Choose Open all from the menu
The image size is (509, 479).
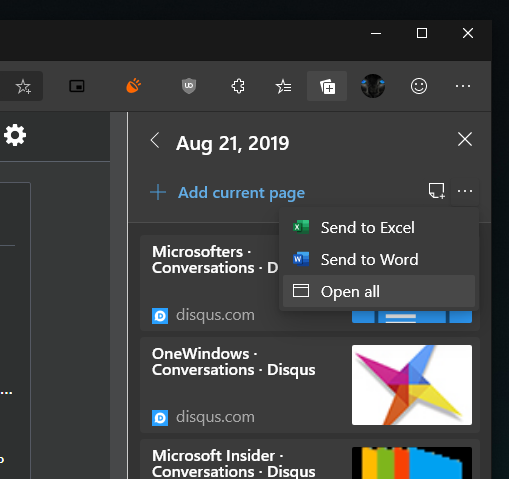[379, 291]
